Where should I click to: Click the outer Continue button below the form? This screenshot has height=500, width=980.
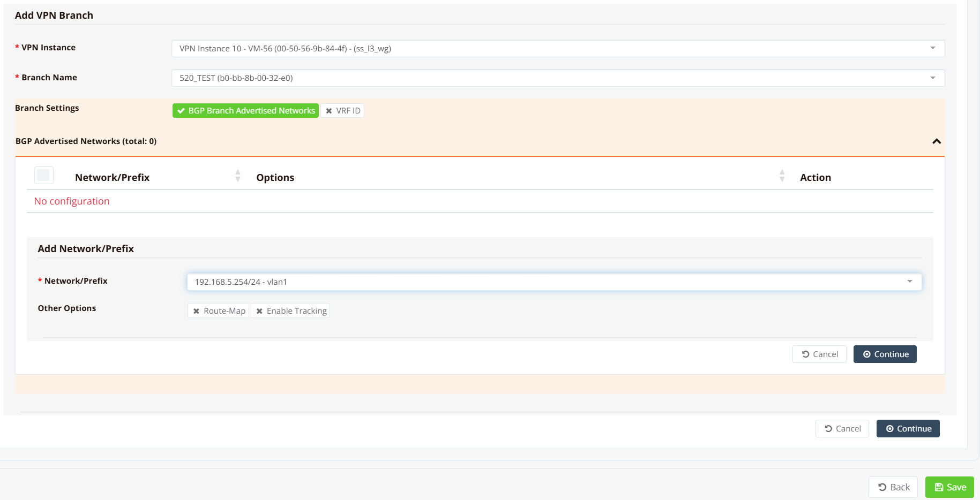(908, 429)
